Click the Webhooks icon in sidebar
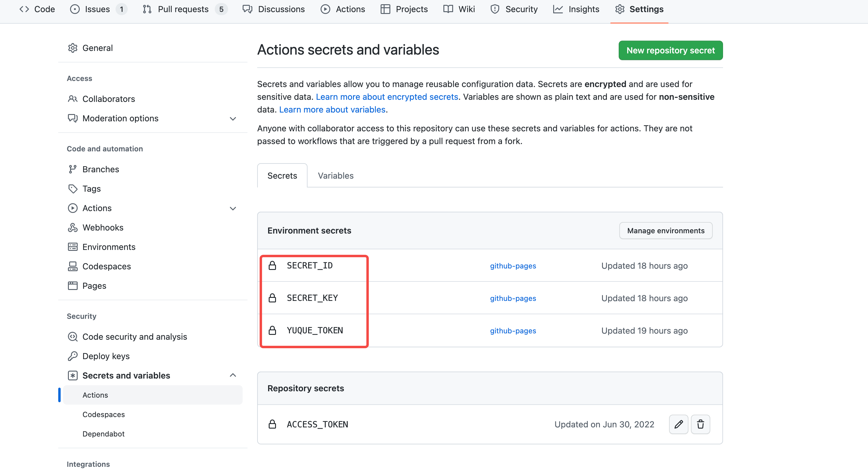Viewport: 868px width, 475px height. 72,227
